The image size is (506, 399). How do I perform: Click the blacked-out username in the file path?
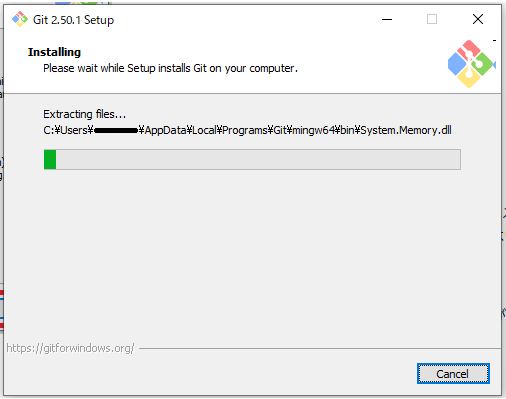[x=116, y=130]
